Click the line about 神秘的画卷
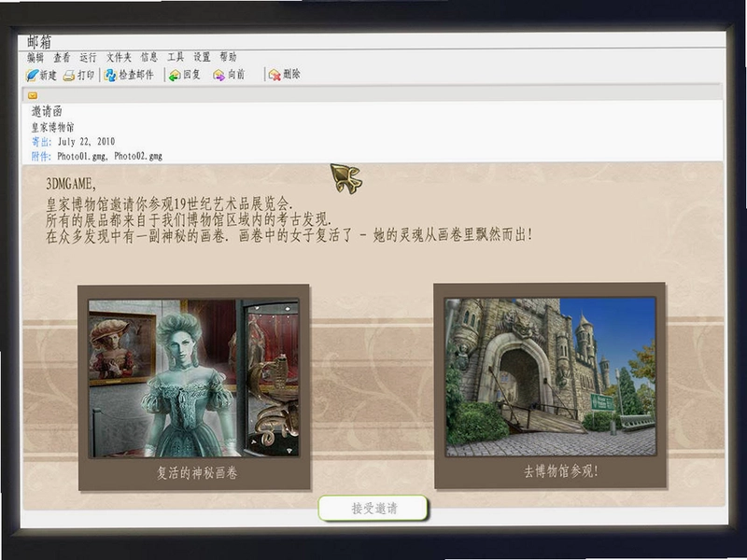 pyautogui.click(x=289, y=235)
